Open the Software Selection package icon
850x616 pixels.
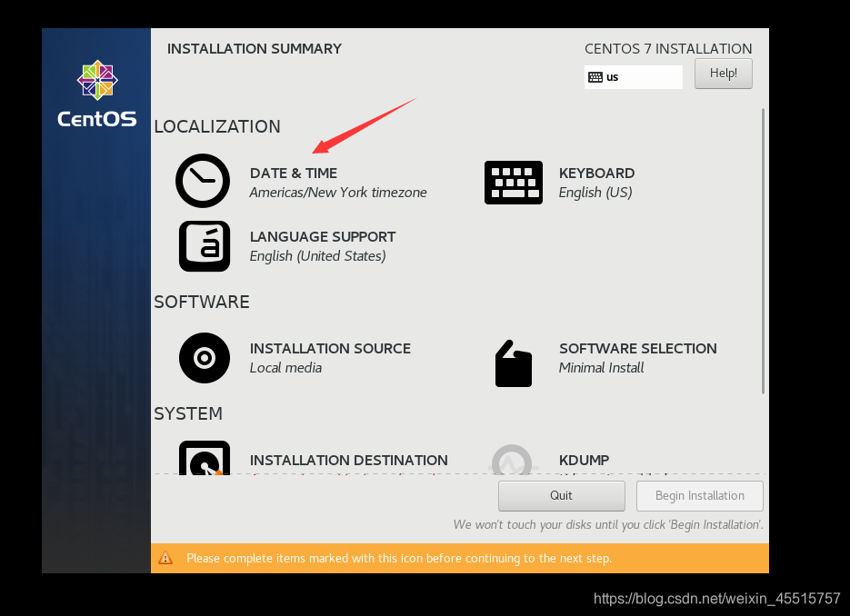[514, 363]
